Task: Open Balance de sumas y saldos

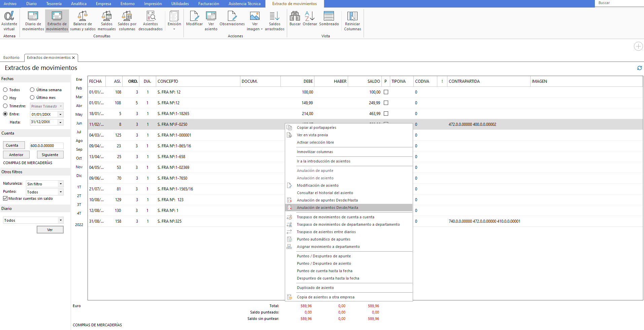Action: (82, 21)
